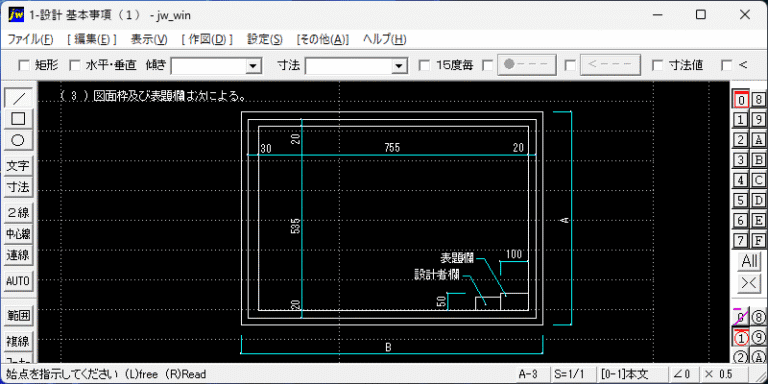Select the rectangle drawing tool
Screen dimensions: 768x384
pyautogui.click(x=18, y=119)
